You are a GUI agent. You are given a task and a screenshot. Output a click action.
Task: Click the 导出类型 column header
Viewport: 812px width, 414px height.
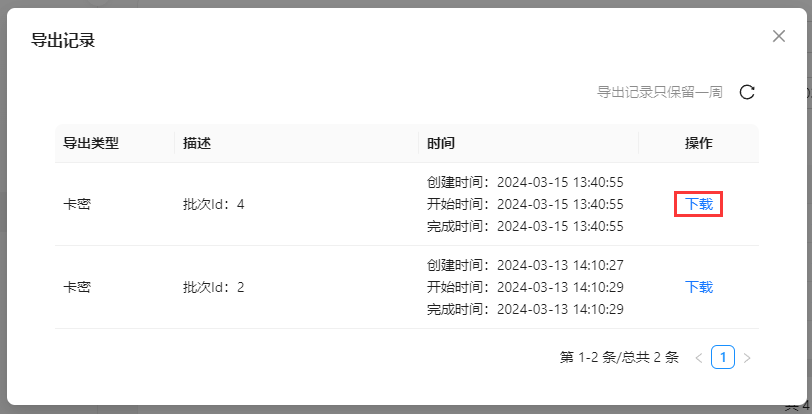click(91, 143)
